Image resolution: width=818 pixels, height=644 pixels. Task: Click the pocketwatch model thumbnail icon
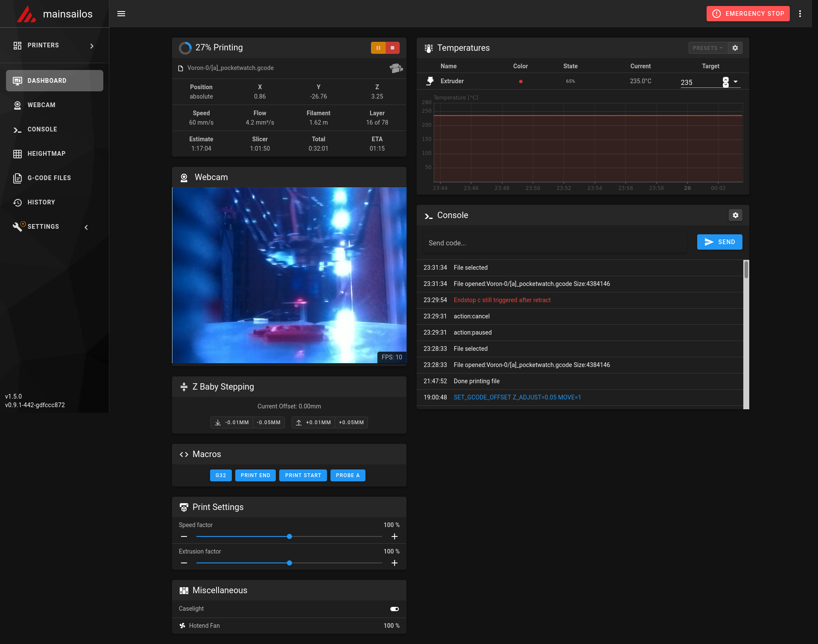[396, 68]
